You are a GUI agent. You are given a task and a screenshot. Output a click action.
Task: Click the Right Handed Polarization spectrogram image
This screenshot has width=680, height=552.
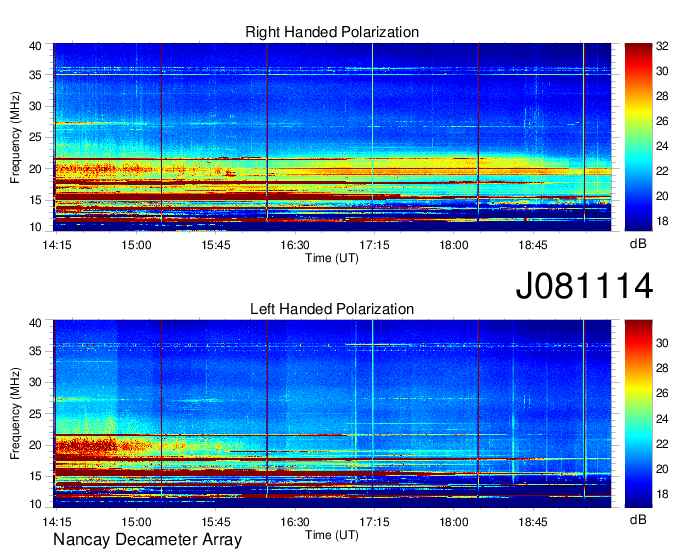tap(332, 137)
